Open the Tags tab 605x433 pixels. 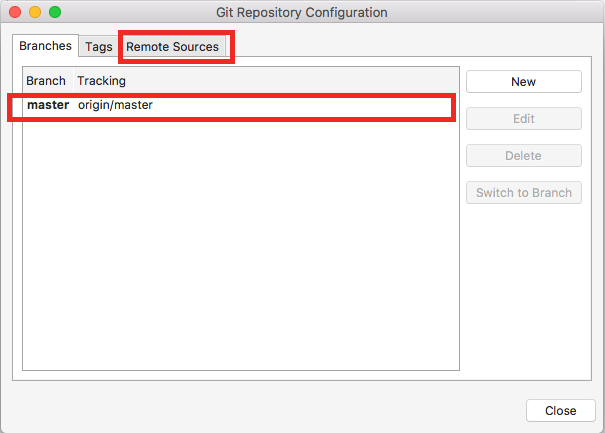pyautogui.click(x=98, y=47)
